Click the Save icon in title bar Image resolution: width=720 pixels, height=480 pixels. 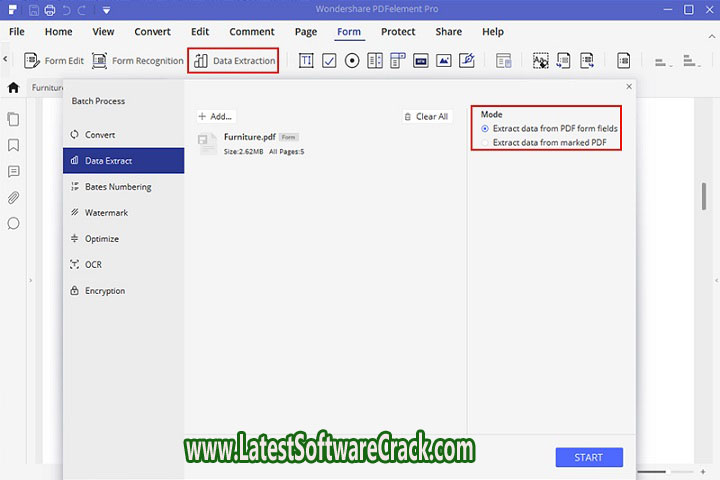point(34,10)
